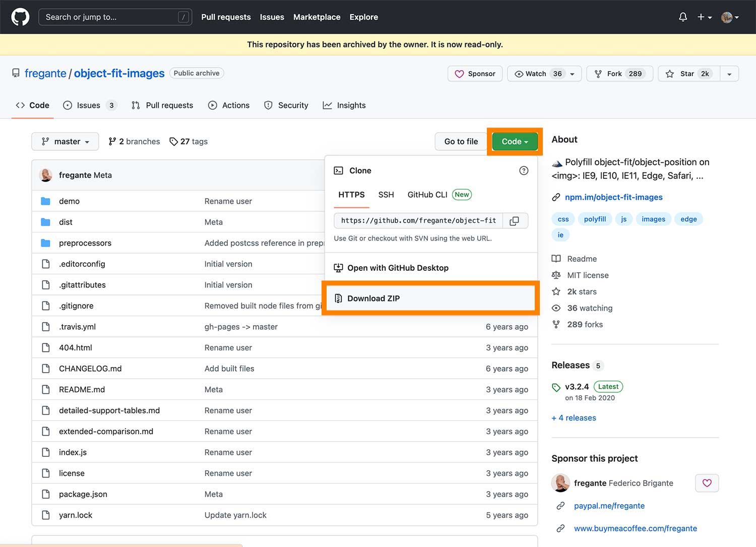Viewport: 756px width, 547px height.
Task: Select the polyfill topic tag
Action: [595, 219]
